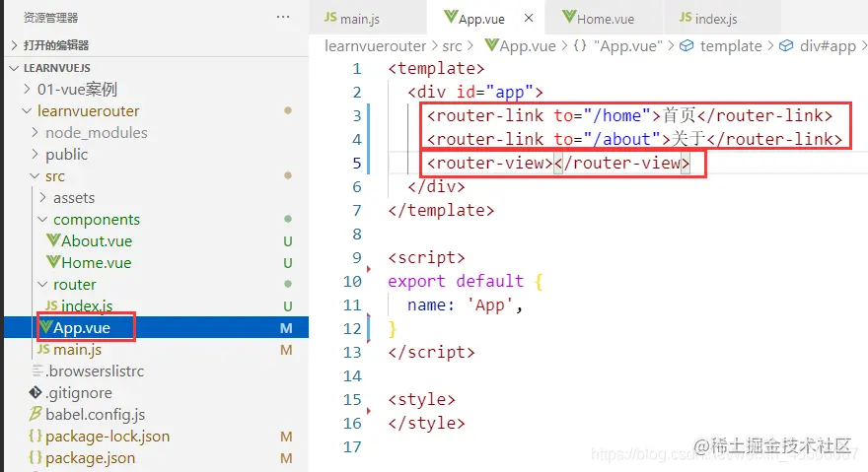Click the JS icon on main.js tab
The width and height of the screenshot is (868, 472).
[x=330, y=17]
